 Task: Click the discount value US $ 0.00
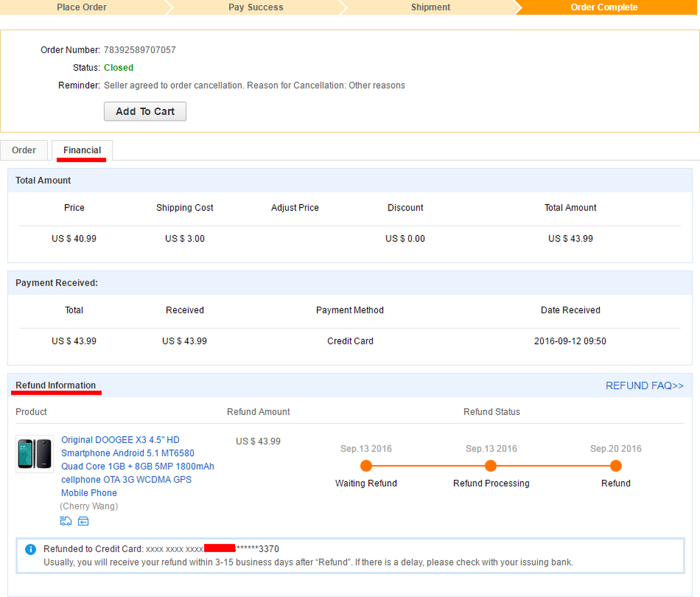[x=405, y=238]
